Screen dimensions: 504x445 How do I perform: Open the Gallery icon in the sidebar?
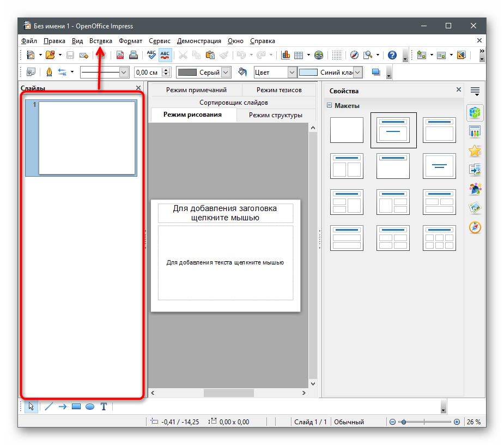[475, 208]
